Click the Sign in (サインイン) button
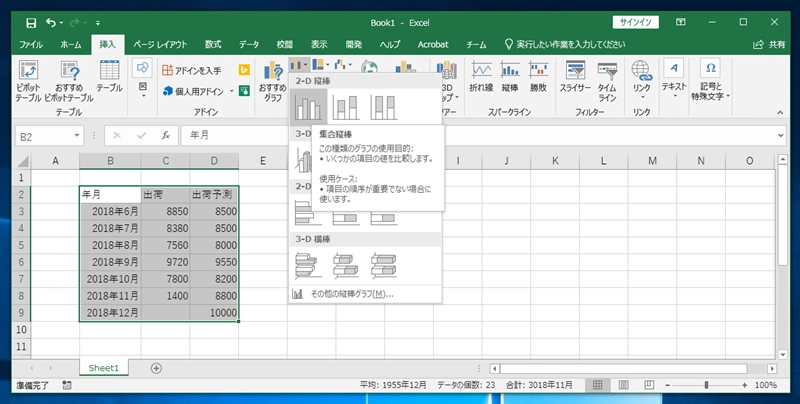The width and height of the screenshot is (800, 404). (636, 22)
